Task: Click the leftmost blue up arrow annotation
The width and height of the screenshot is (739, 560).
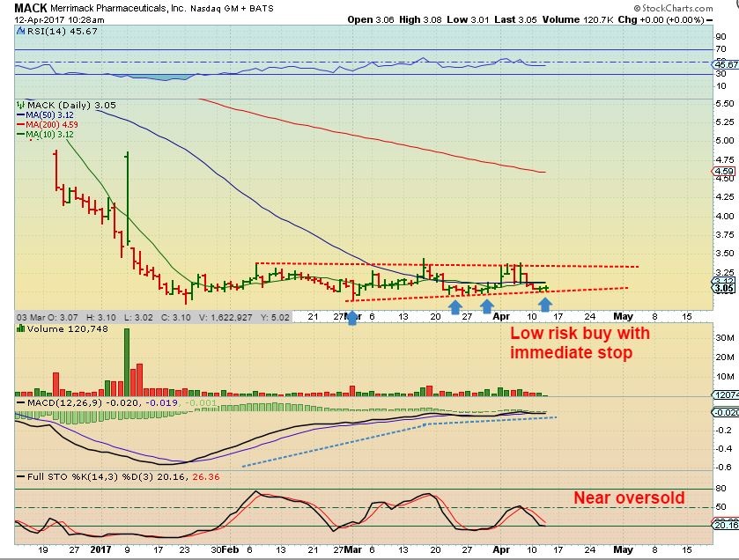Action: pos(353,316)
